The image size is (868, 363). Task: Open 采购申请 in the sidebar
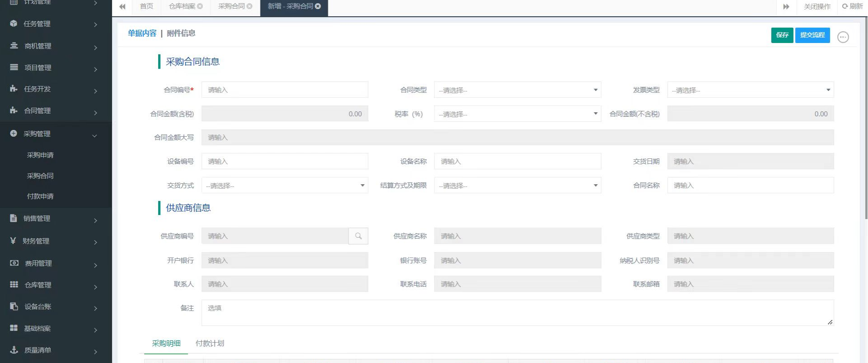click(x=40, y=155)
